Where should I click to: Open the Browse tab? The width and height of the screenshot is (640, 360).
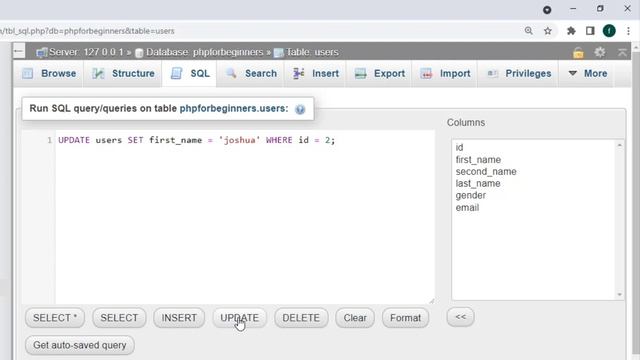[x=49, y=73]
